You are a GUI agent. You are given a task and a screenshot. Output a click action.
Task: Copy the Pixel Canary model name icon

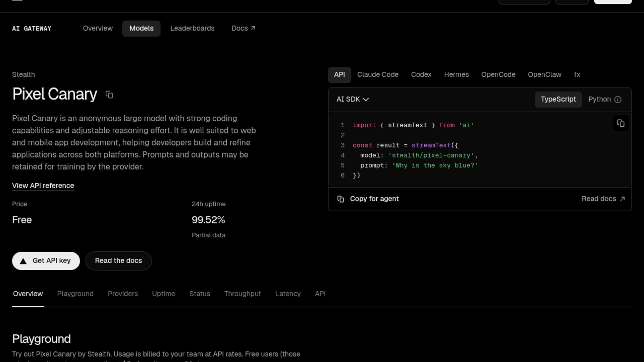click(109, 95)
